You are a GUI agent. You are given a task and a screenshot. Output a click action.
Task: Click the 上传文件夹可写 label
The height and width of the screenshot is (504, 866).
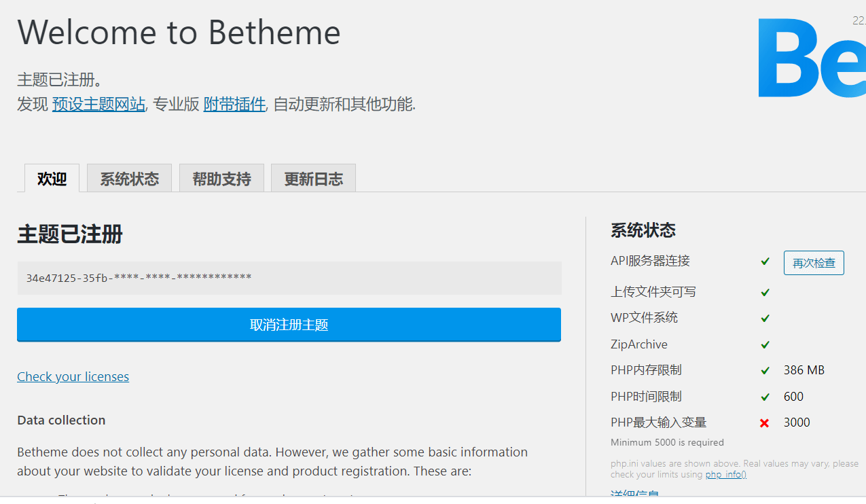point(653,292)
